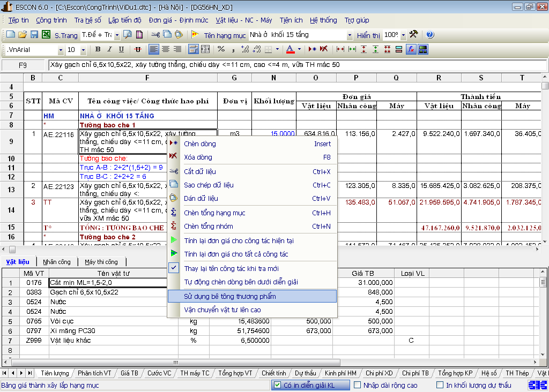Uncheck 'Có in diễn giải KL' checkbox
Screen dimensions: 549x392
click(277, 385)
